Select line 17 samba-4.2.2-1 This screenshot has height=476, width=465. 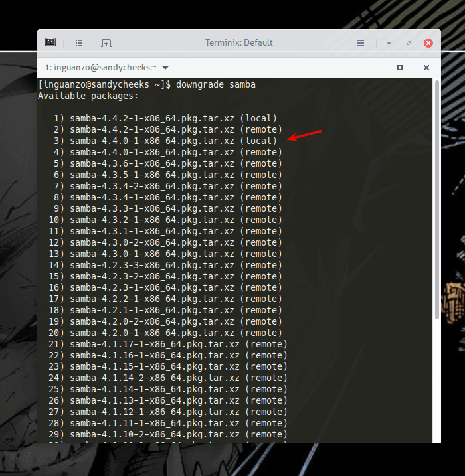165,299
